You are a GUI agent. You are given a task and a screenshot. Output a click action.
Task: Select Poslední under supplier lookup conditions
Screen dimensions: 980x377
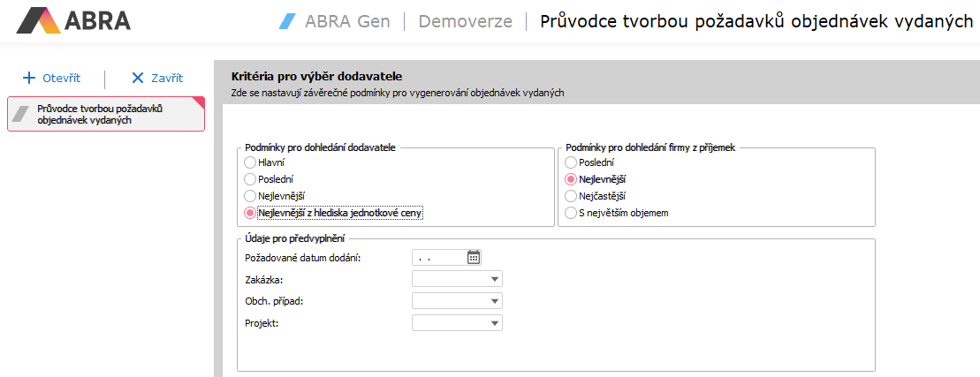coord(250,179)
